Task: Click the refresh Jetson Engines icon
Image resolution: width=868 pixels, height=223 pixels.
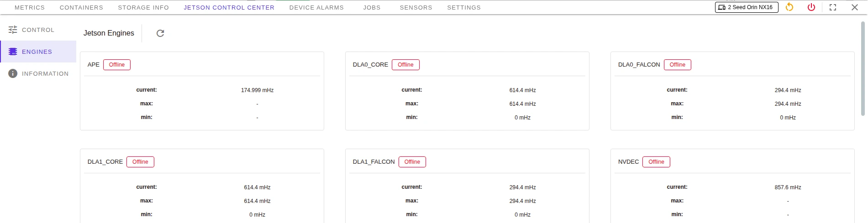Action: click(x=160, y=33)
